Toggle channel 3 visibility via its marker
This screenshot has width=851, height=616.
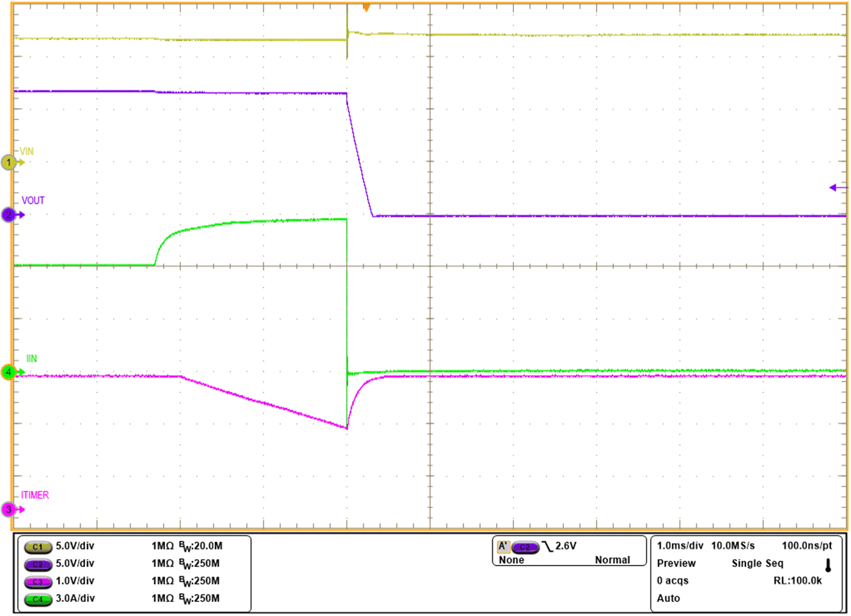click(x=8, y=511)
